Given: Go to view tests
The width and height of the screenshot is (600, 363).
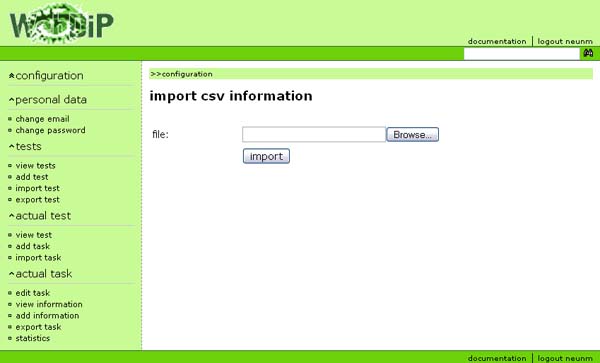Looking at the screenshot, I should point(35,166).
